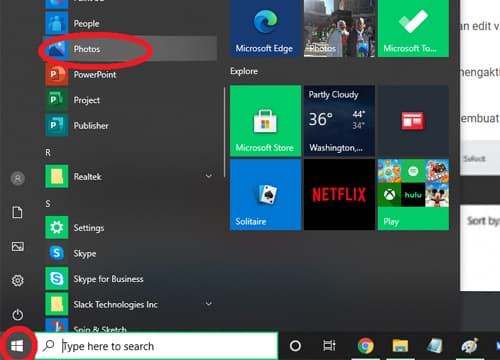
Task: Open the Netflix tile
Action: coord(339,195)
